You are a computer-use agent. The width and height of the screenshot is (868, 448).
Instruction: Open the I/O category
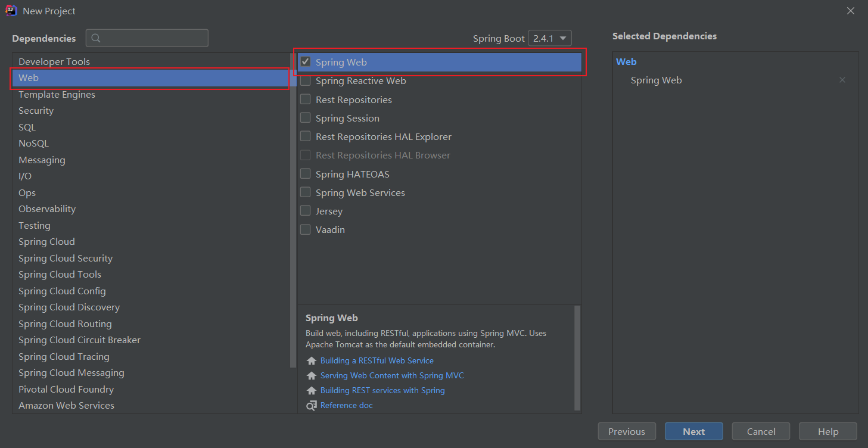151,176
